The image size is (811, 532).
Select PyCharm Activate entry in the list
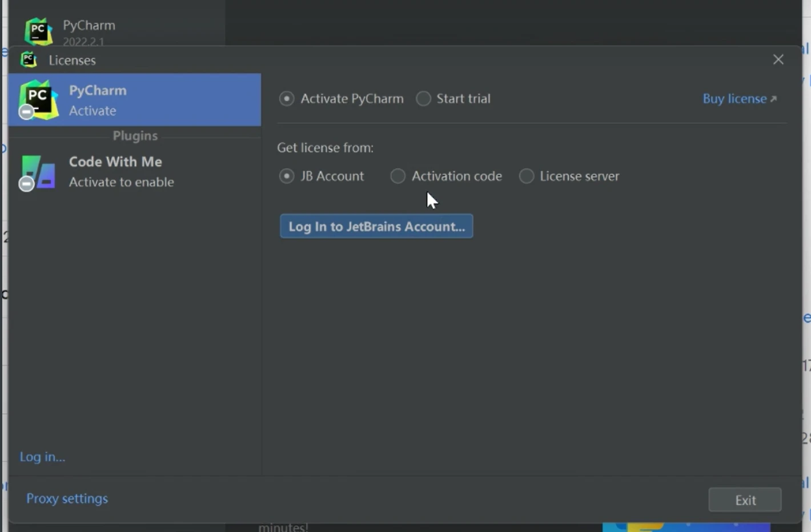(135, 100)
